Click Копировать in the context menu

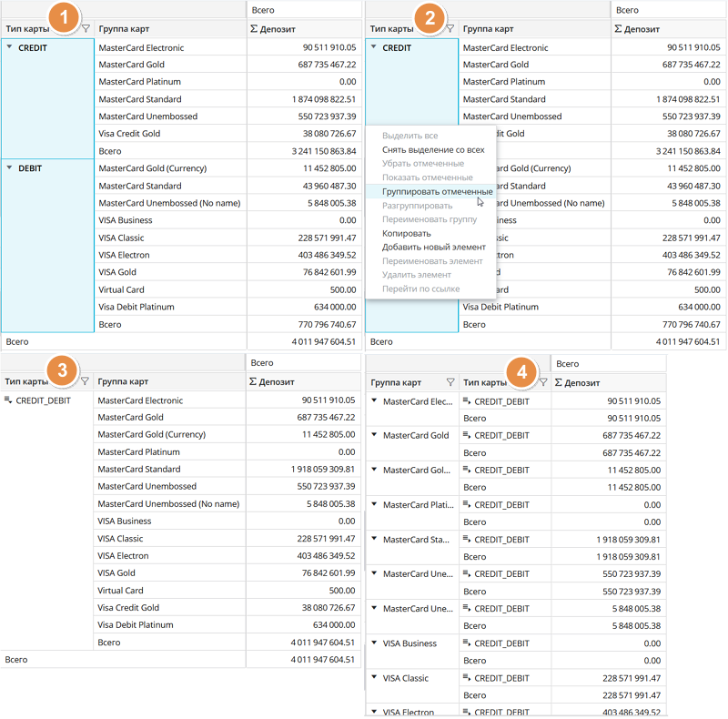tap(406, 234)
